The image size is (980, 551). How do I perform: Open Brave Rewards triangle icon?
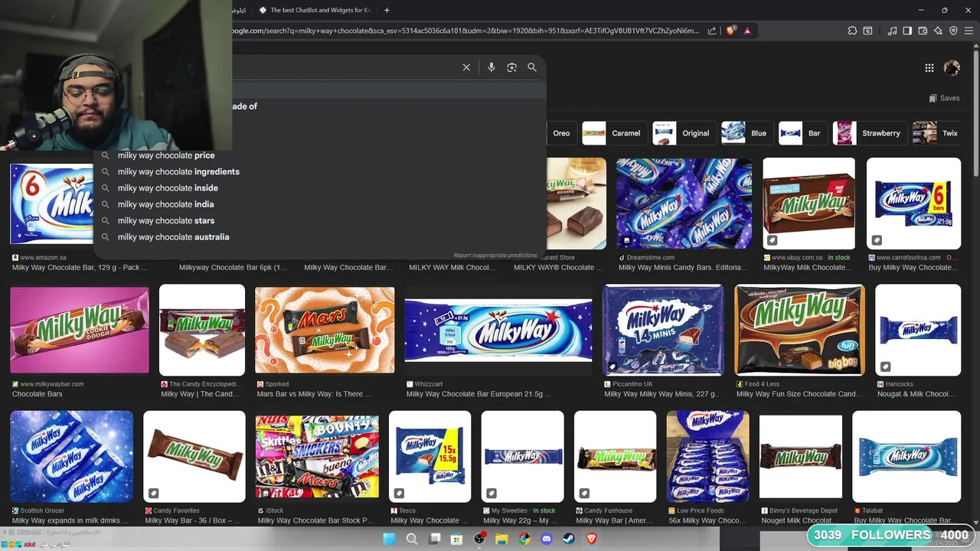(747, 31)
